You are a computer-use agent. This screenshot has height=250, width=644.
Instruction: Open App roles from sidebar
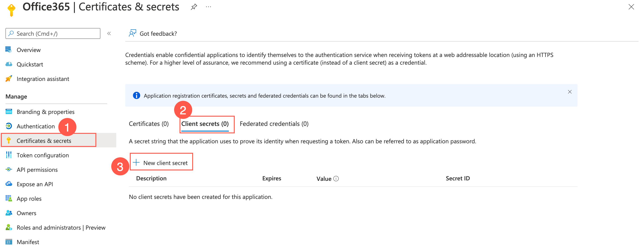[29, 199]
